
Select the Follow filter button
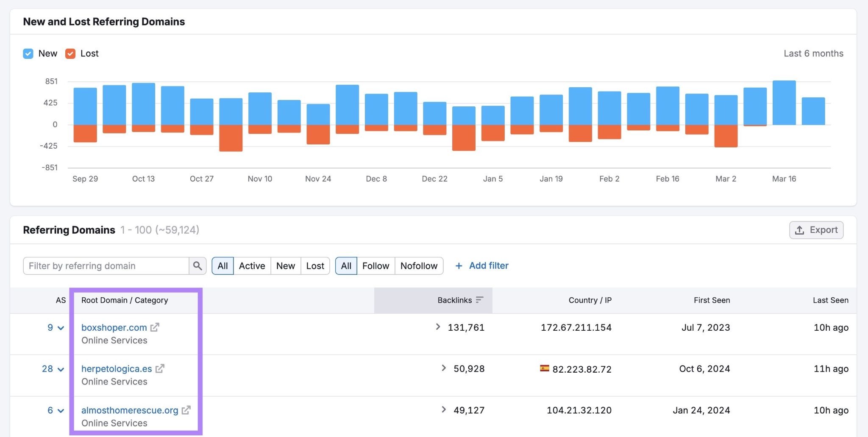click(376, 266)
